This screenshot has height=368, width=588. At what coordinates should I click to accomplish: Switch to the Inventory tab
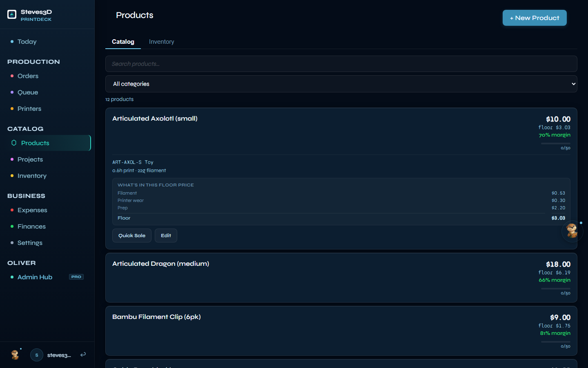pyautogui.click(x=161, y=42)
